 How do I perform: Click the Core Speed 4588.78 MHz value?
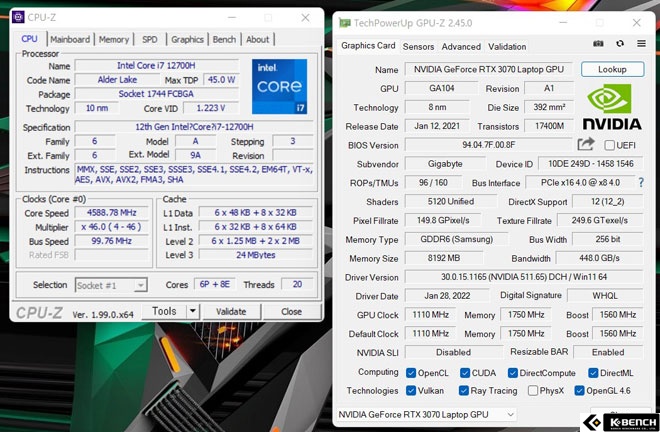(x=112, y=213)
